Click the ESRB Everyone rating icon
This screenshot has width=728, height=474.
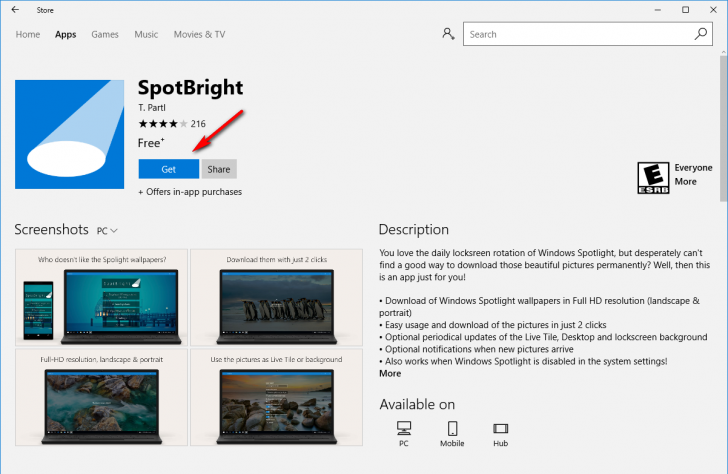point(653,178)
